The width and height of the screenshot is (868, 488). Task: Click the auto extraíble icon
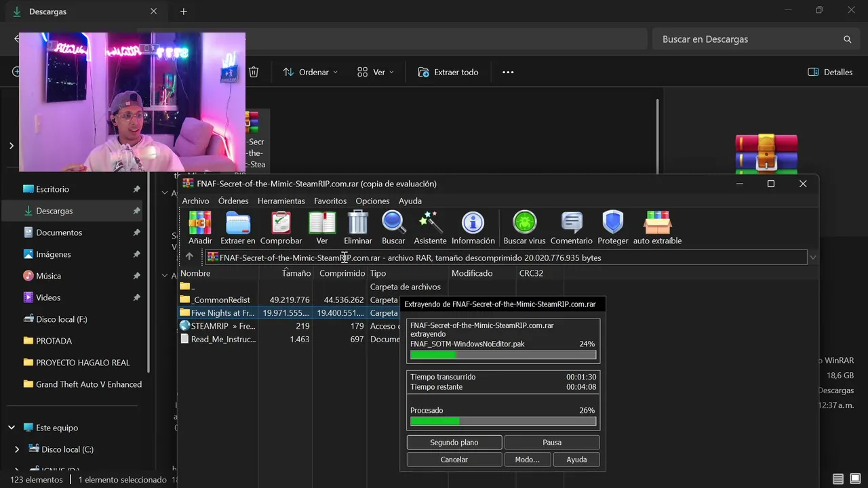point(657,222)
